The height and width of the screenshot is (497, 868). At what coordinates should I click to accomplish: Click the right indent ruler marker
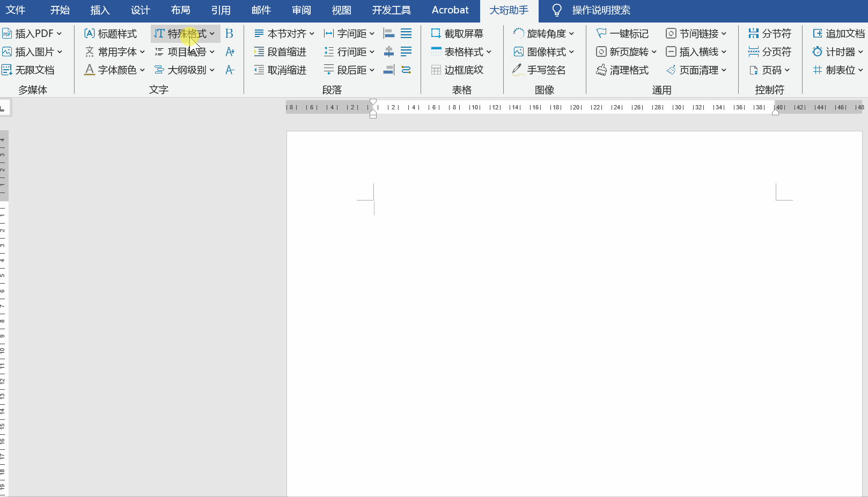point(775,112)
